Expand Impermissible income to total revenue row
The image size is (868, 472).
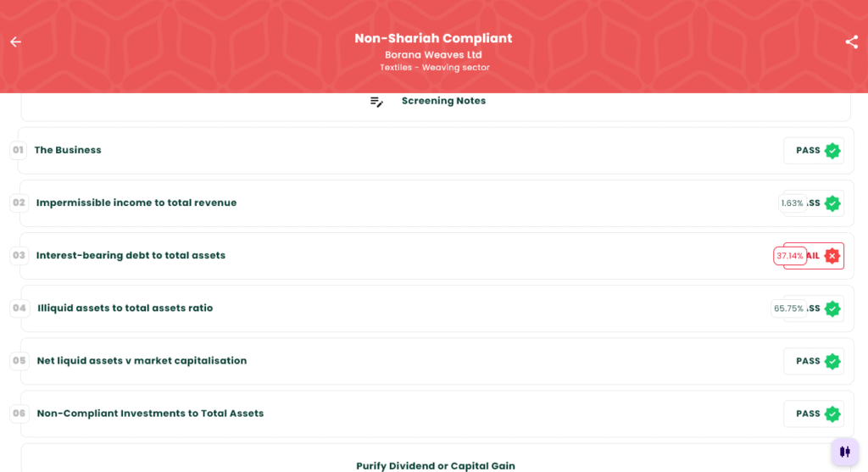pyautogui.click(x=437, y=203)
